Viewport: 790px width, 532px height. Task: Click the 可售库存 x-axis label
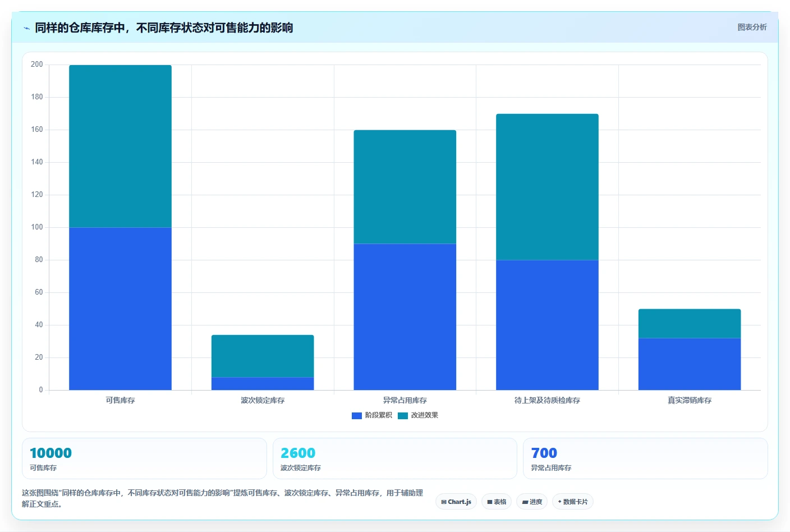click(120, 400)
